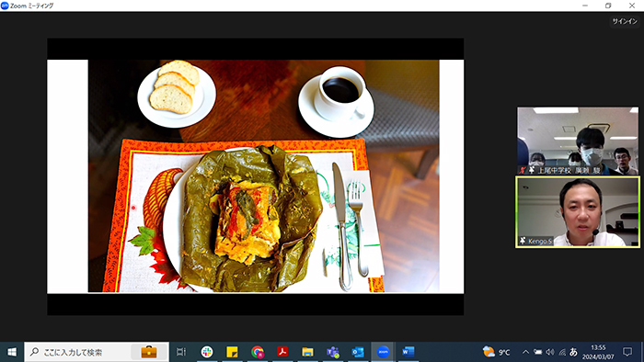Screen dimensions: 644x362
Task: Open Microsoft Teams from the taskbar
Action: coord(333,352)
